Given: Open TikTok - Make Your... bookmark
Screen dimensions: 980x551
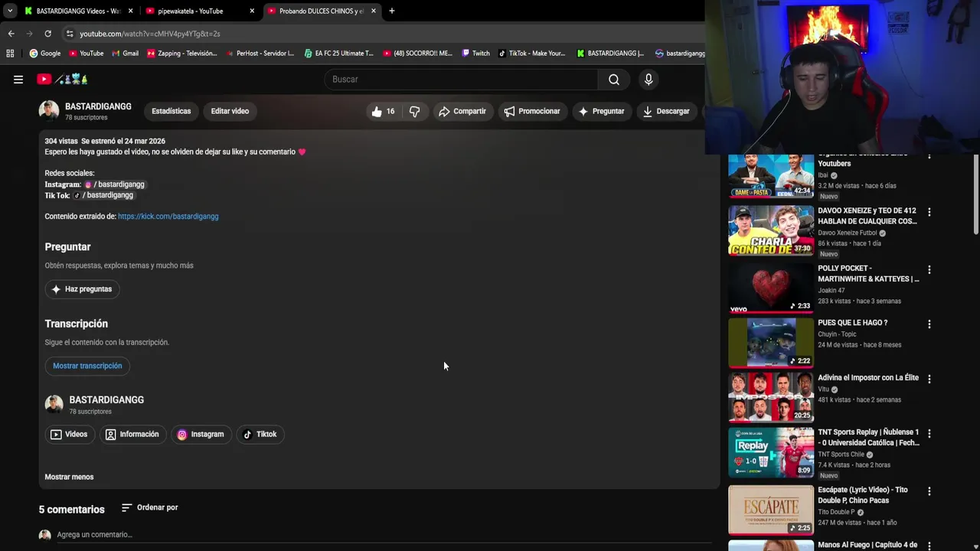Looking at the screenshot, I should coord(531,54).
